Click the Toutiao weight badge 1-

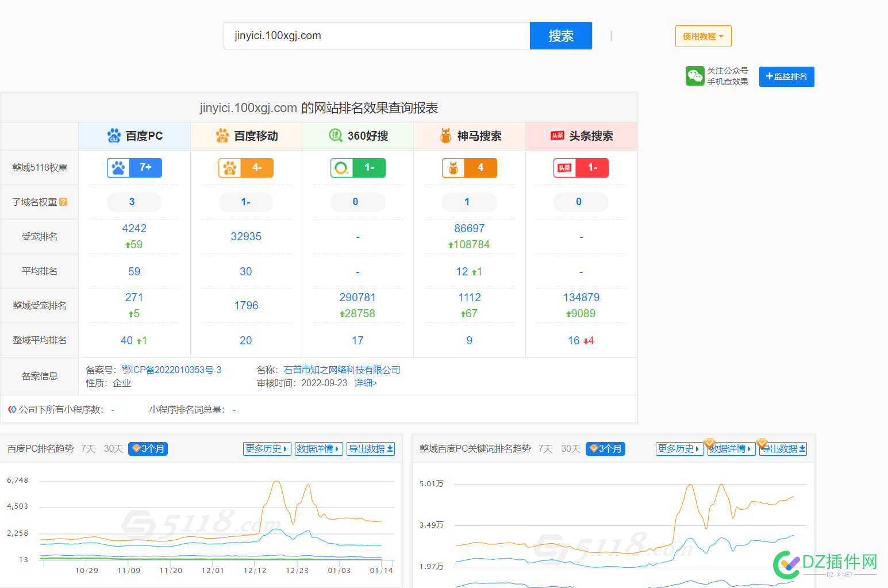coord(581,167)
